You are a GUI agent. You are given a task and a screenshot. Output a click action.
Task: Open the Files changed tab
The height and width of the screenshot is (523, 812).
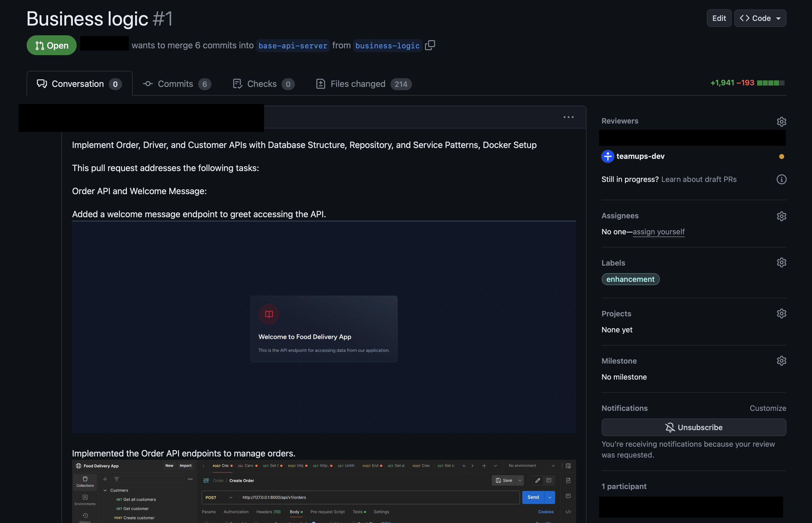click(x=363, y=84)
